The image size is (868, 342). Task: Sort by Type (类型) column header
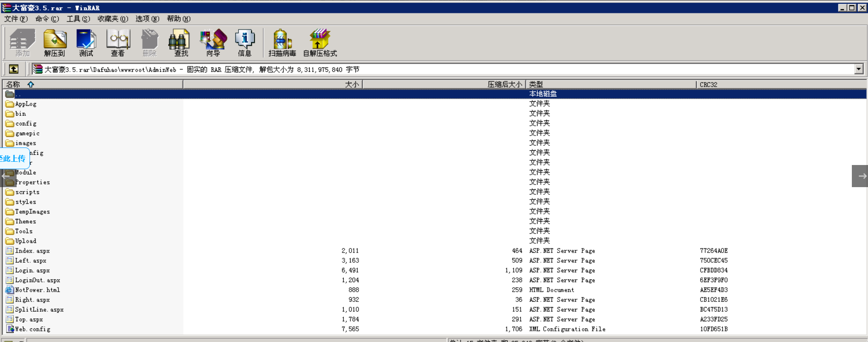(x=611, y=84)
